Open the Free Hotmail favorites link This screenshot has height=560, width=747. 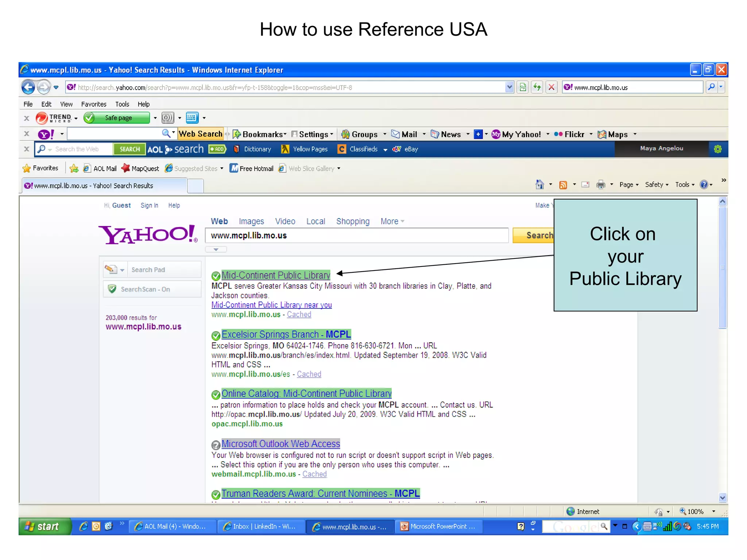pos(252,168)
